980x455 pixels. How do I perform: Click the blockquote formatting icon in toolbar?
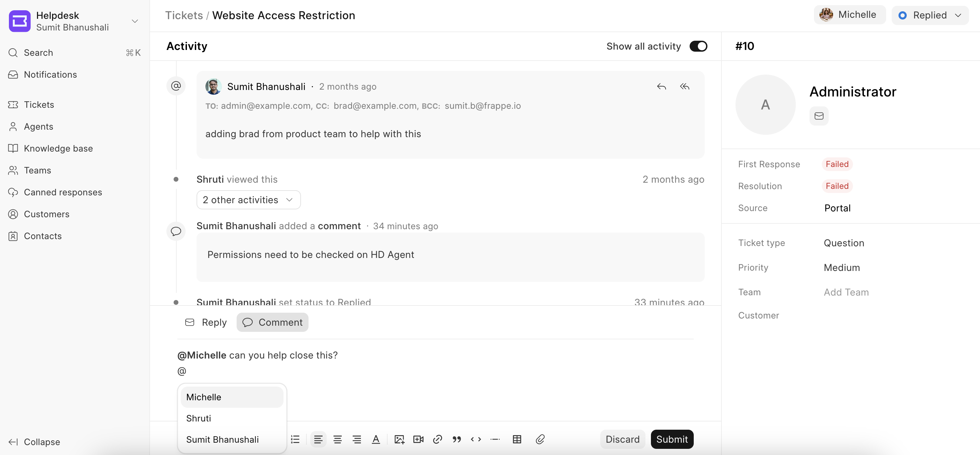[457, 439]
